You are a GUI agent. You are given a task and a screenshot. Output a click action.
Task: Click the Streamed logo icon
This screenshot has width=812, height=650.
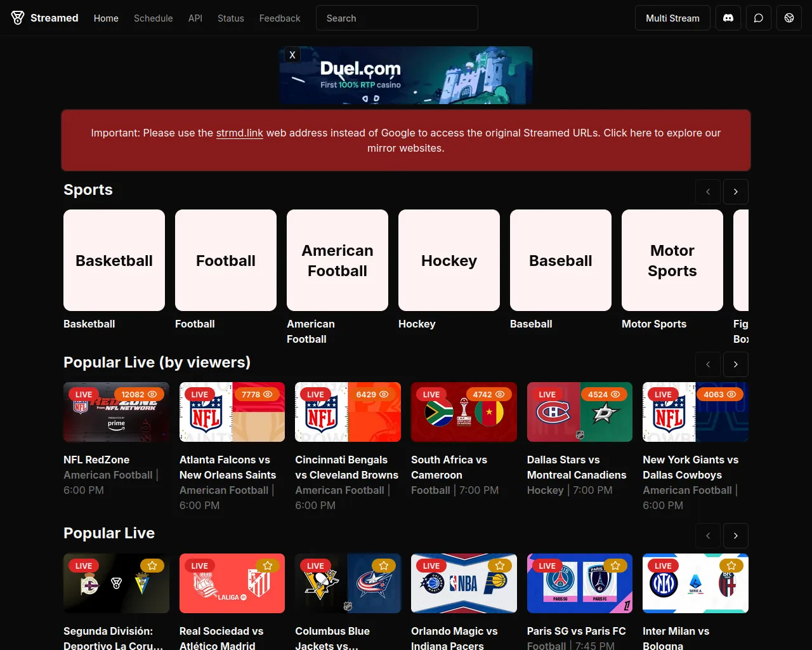pos(18,18)
